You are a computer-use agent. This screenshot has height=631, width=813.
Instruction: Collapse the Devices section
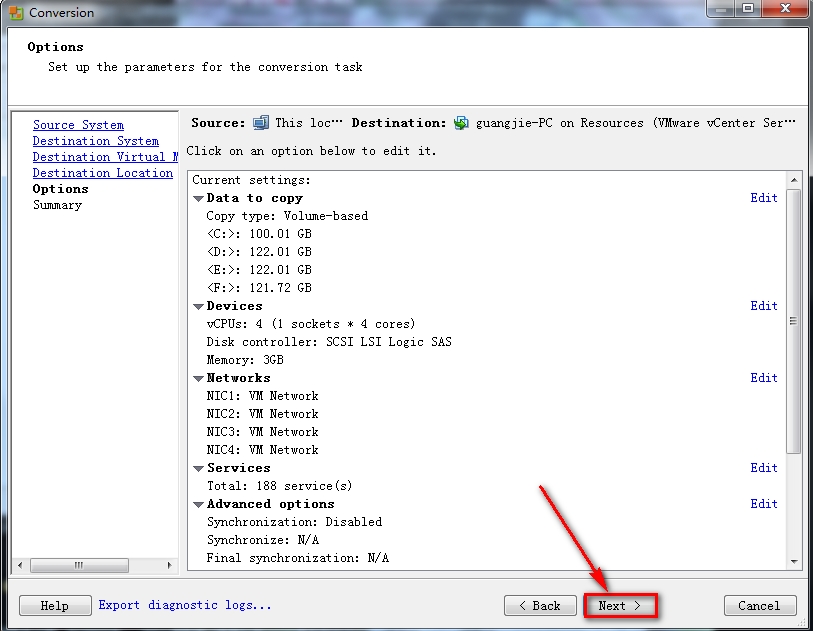[198, 306]
